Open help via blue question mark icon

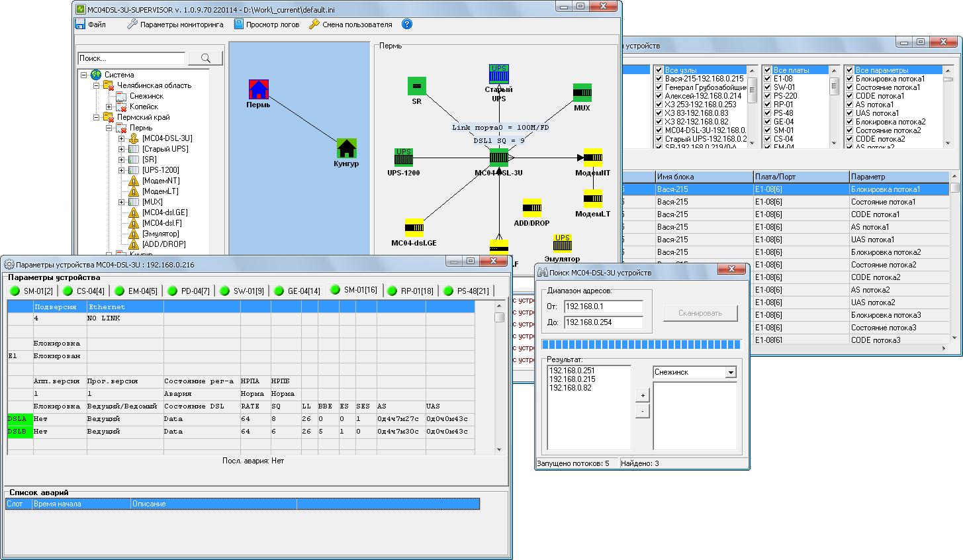[407, 24]
